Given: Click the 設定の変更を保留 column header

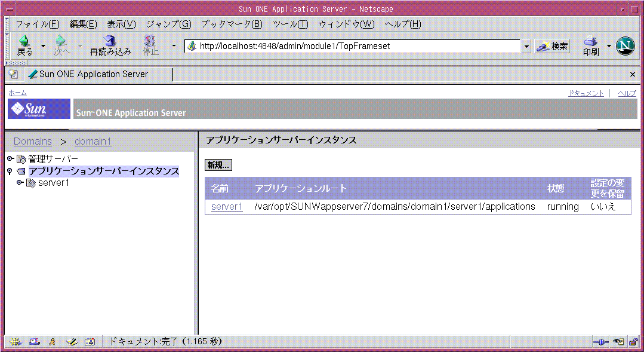Looking at the screenshot, I should [x=608, y=188].
